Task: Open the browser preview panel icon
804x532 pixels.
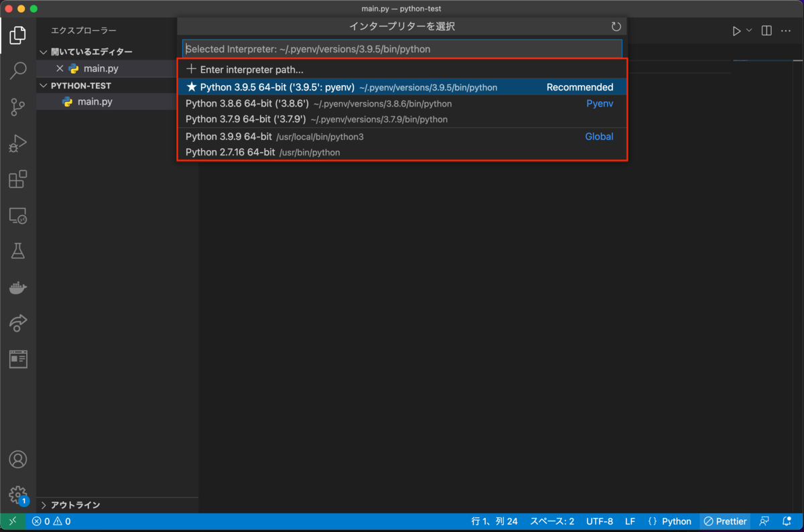Action: click(x=18, y=359)
